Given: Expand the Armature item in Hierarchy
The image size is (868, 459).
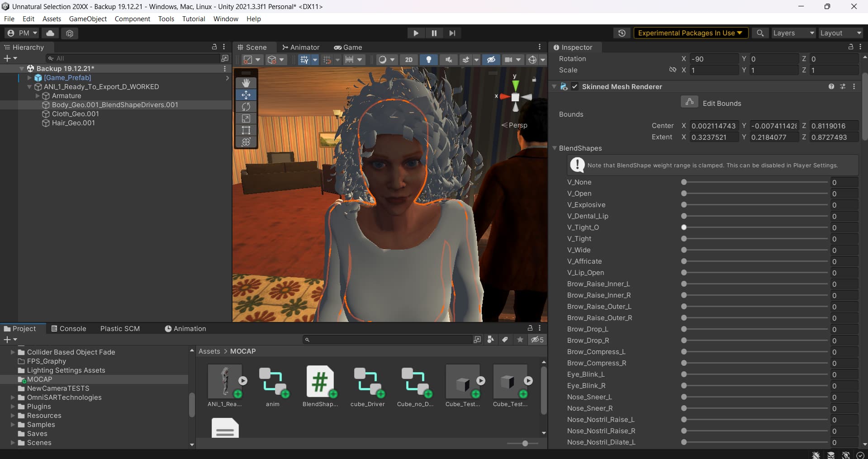Looking at the screenshot, I should (x=38, y=95).
